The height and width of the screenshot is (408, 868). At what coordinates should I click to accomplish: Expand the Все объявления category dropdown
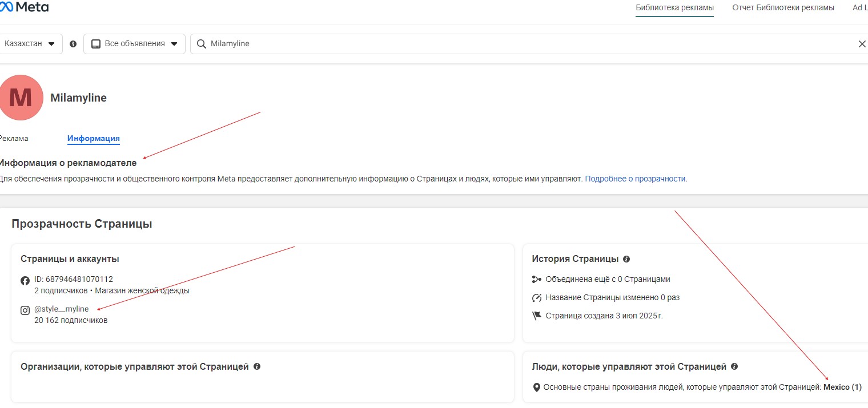[x=134, y=44]
